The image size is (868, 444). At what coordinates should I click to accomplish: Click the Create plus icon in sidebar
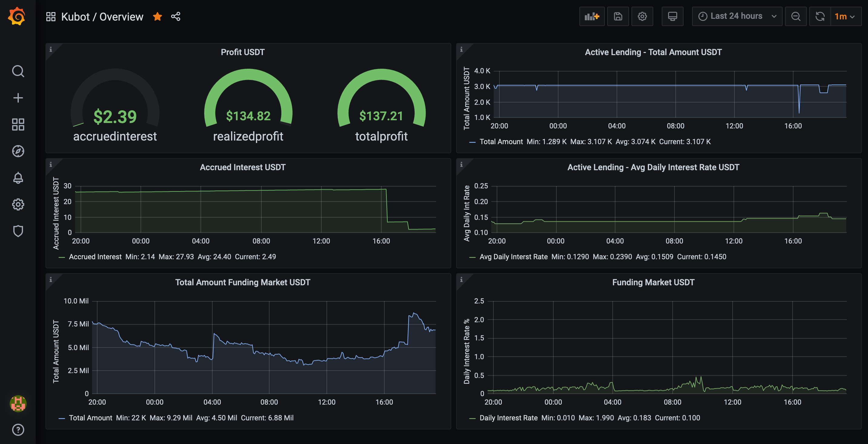pyautogui.click(x=18, y=98)
